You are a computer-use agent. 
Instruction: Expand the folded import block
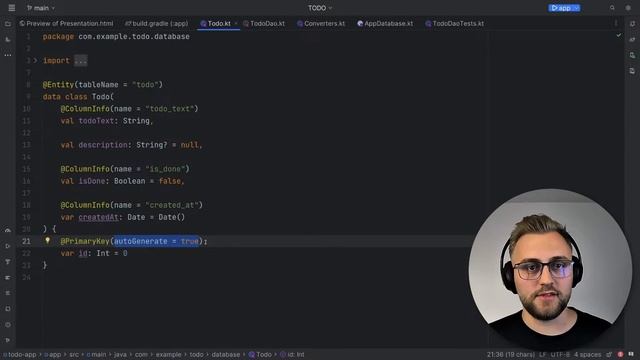pyautogui.click(x=36, y=60)
